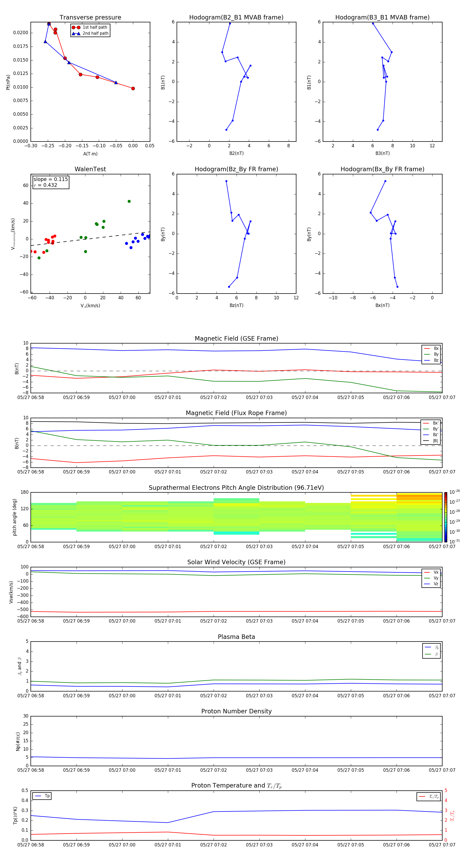Click Bz legend entry in GSE magnetic field

coord(431,360)
